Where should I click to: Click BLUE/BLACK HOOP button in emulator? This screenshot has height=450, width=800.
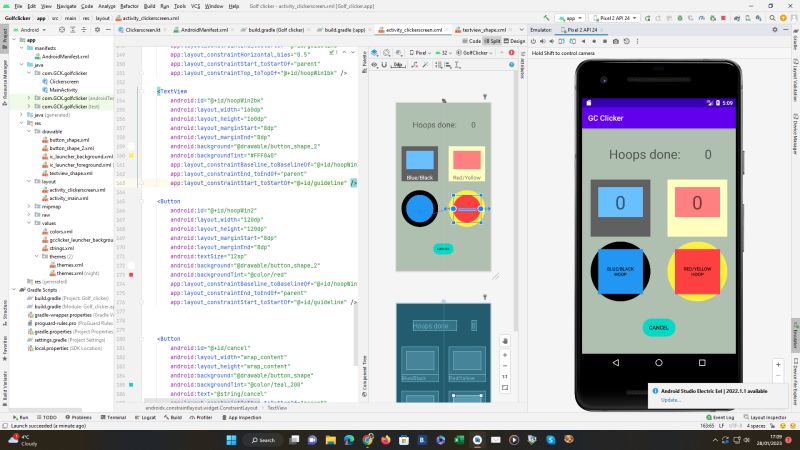point(620,271)
